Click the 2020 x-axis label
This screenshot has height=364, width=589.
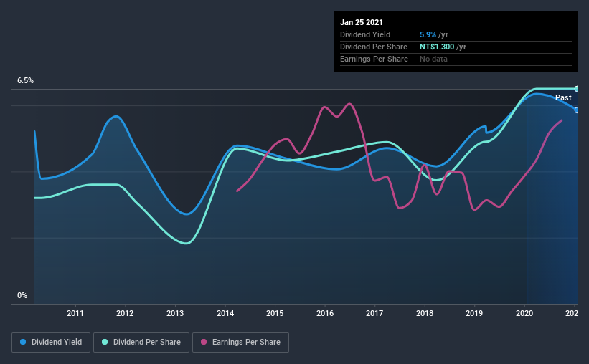point(524,313)
